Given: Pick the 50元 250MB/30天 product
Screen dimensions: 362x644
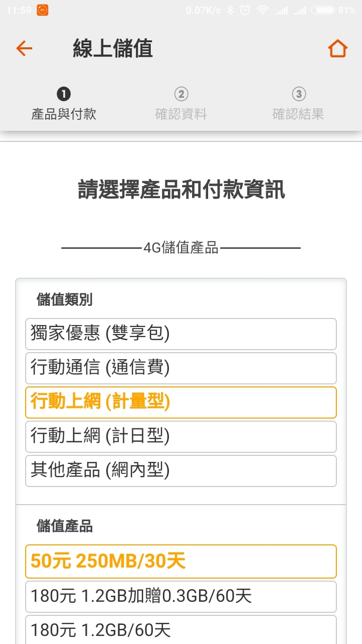Looking at the screenshot, I should [181, 561].
